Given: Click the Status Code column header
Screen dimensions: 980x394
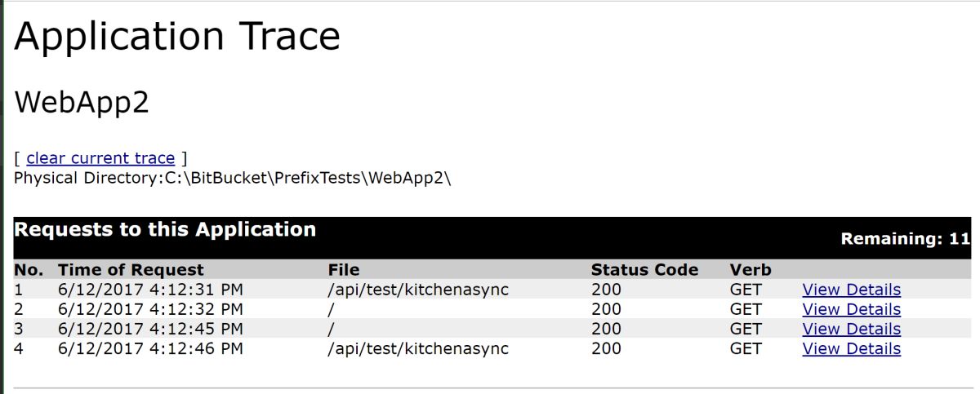Looking at the screenshot, I should [644, 270].
